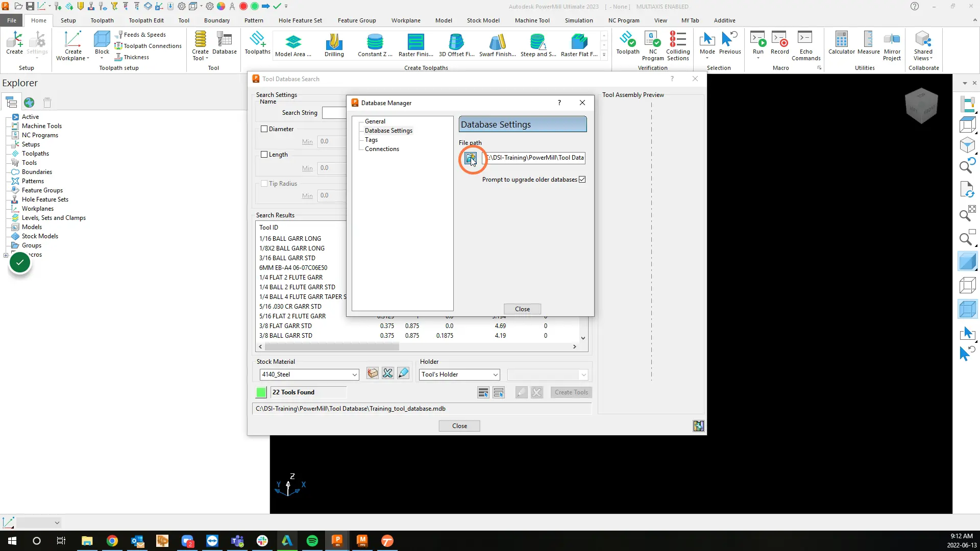Viewport: 980px width, 551px height.
Task: Toggle Prompt to upgrade older databases checkbox
Action: click(x=582, y=180)
